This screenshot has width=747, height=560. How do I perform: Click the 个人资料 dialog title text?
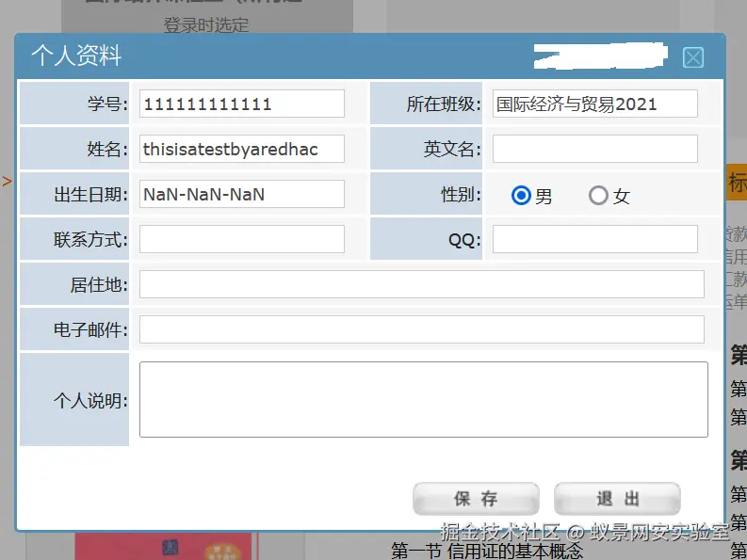76,56
